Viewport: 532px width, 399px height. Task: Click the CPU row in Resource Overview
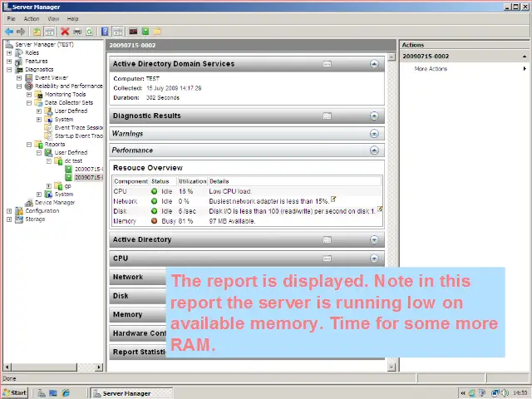point(248,191)
